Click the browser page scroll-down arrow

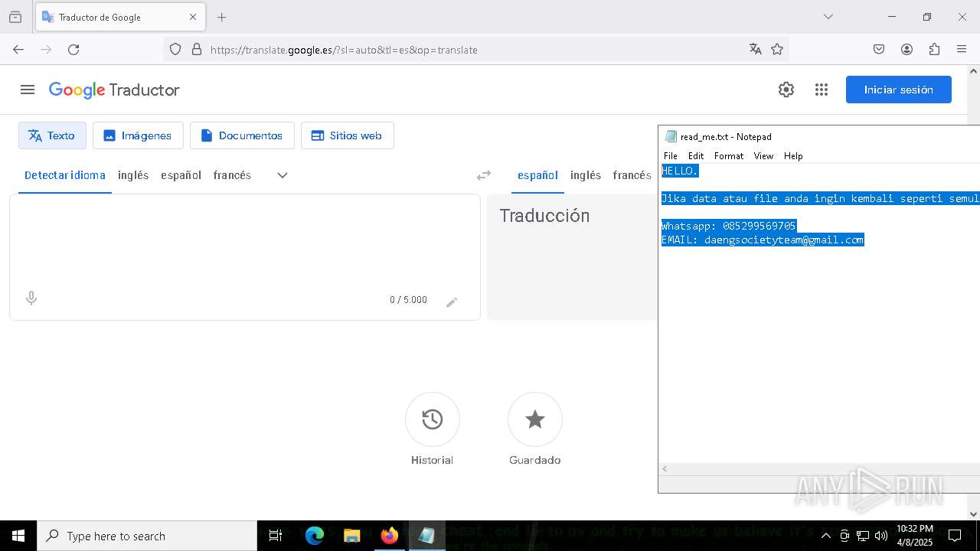973,514
